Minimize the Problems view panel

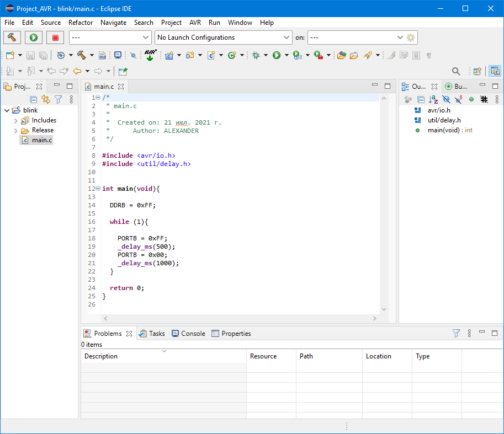482,333
